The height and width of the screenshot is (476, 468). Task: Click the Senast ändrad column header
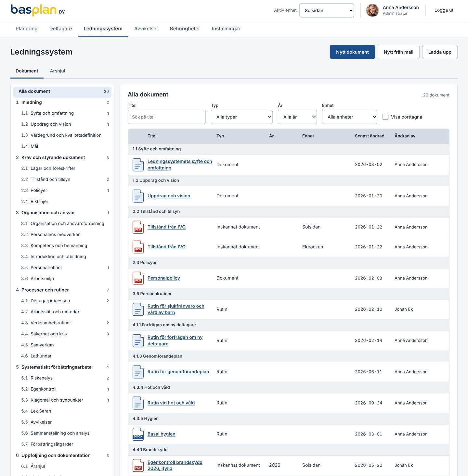(x=370, y=136)
